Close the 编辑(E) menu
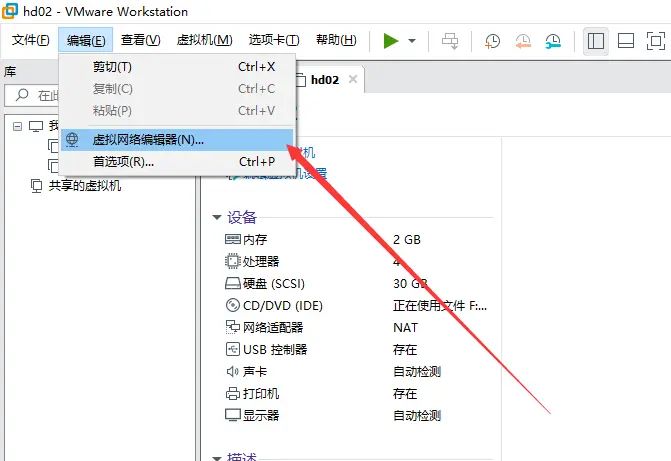 [86, 40]
